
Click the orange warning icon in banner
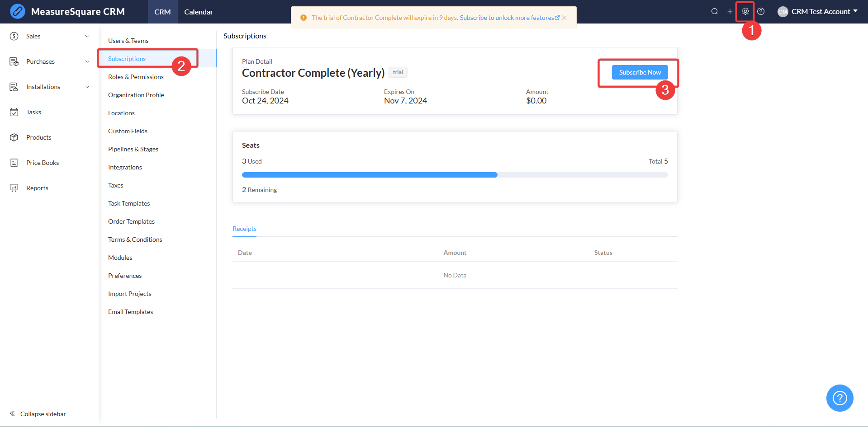pos(304,18)
